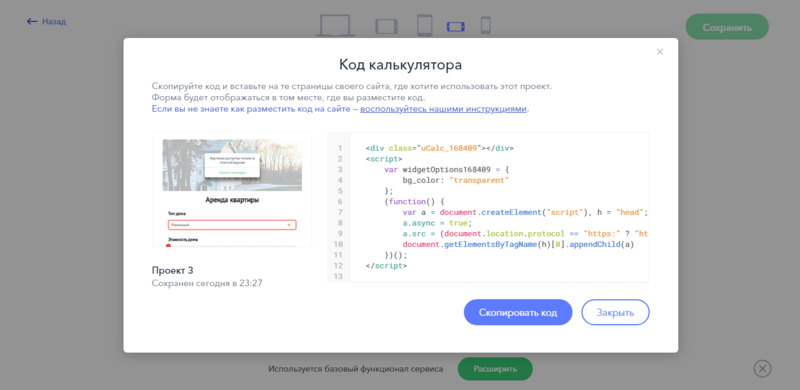Click the Этажность дома slider handle in preview

point(168,247)
